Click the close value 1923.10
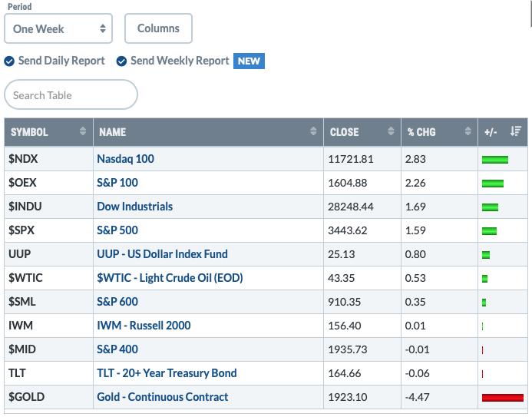Viewport: 532px width, 417px height. 348,397
